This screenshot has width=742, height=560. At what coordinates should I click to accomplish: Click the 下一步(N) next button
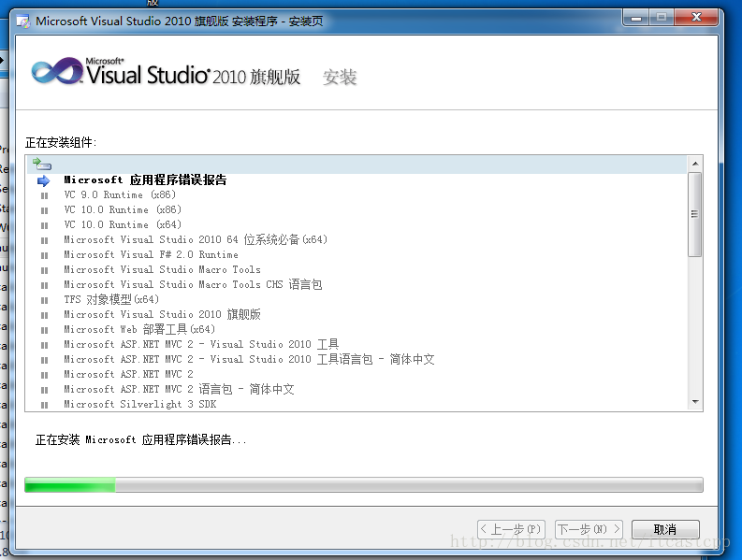(589, 529)
